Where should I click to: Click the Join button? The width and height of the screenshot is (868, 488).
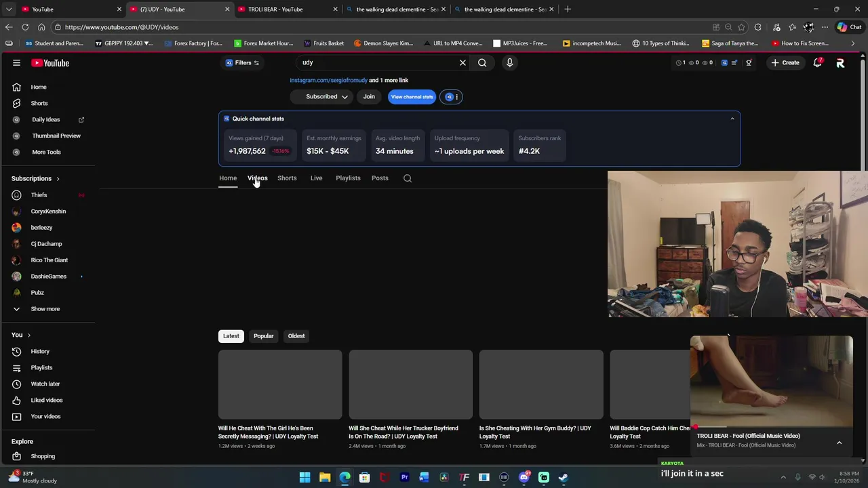tap(369, 97)
